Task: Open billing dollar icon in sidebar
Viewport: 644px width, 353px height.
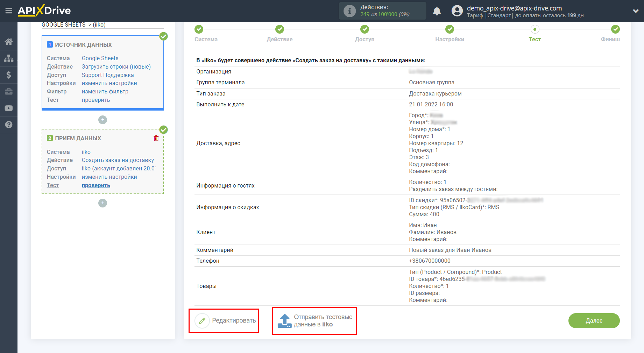Action: (9, 75)
